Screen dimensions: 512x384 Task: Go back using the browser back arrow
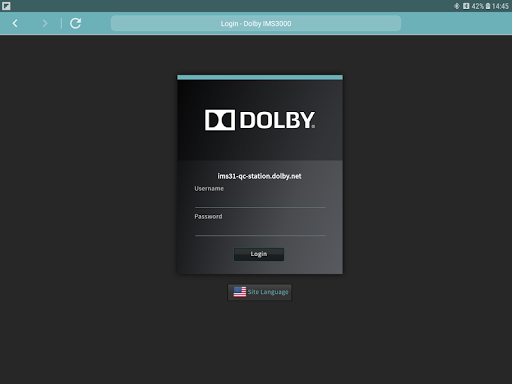point(15,23)
